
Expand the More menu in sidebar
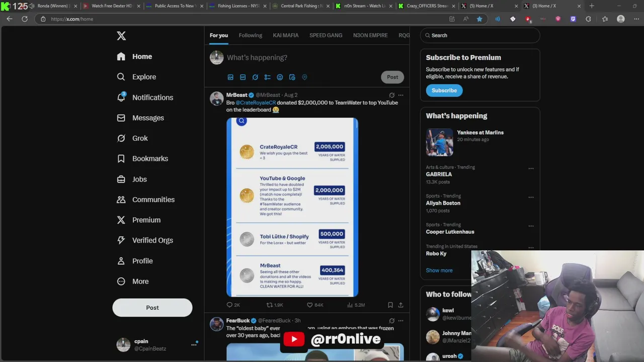(x=132, y=282)
